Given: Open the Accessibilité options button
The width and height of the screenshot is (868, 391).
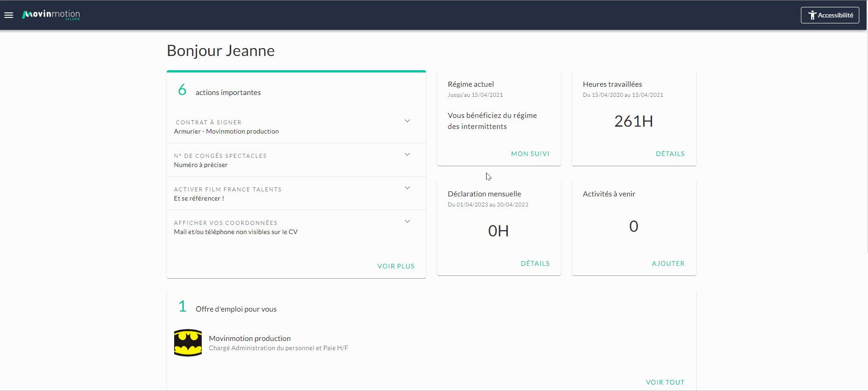Looking at the screenshot, I should point(830,15).
